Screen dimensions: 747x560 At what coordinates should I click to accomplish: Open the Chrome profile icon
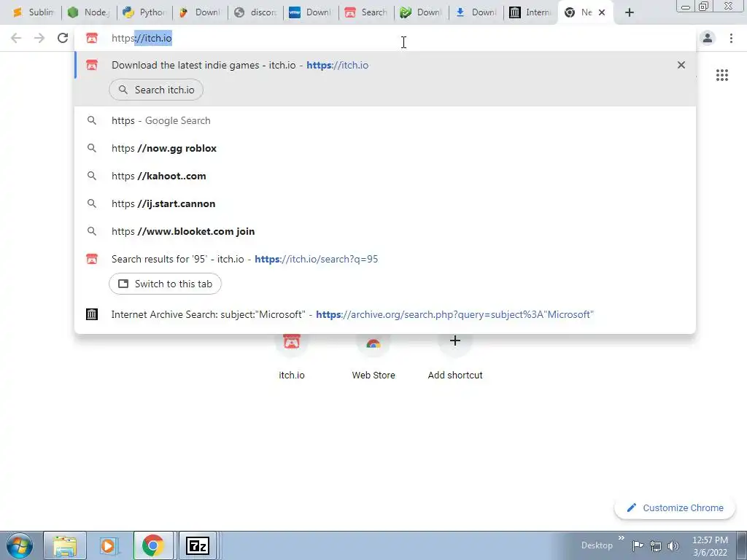coord(708,38)
